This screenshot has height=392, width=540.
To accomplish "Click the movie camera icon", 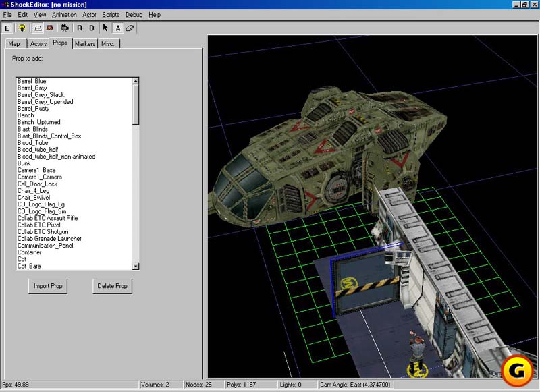I will click(x=65, y=28).
